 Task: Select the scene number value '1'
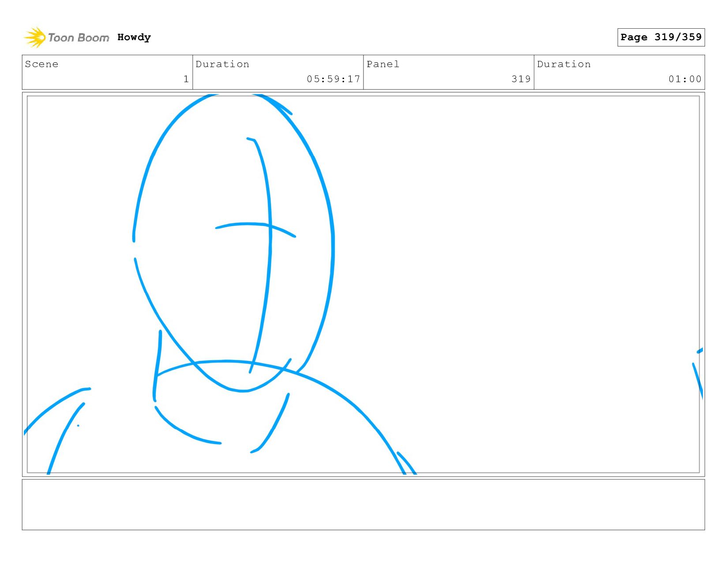(186, 79)
